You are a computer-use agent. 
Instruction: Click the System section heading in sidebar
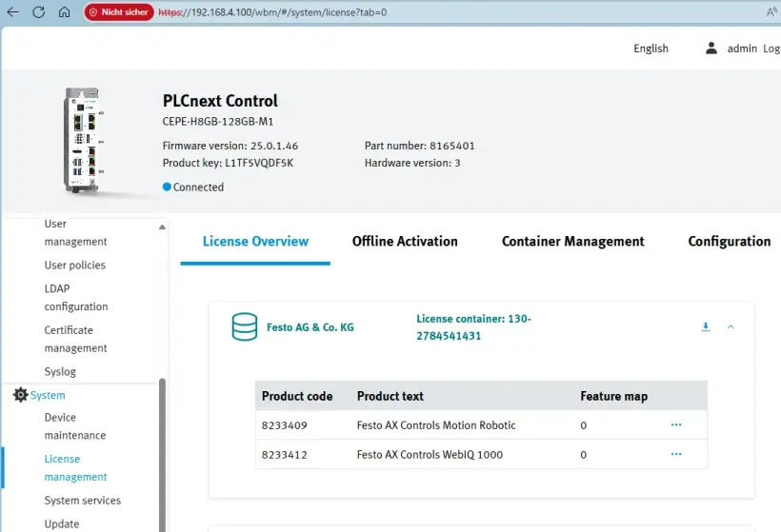click(48, 395)
